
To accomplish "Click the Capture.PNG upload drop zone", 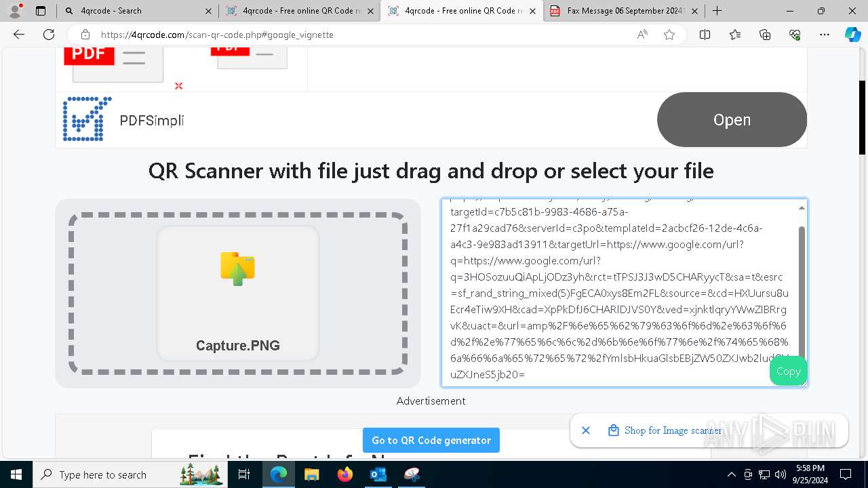I will click(x=238, y=293).
